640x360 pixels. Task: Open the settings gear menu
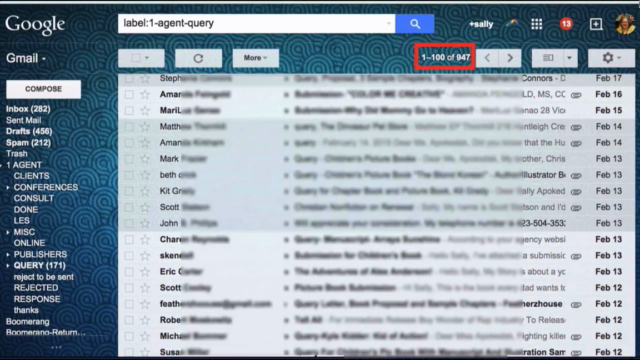(x=611, y=58)
